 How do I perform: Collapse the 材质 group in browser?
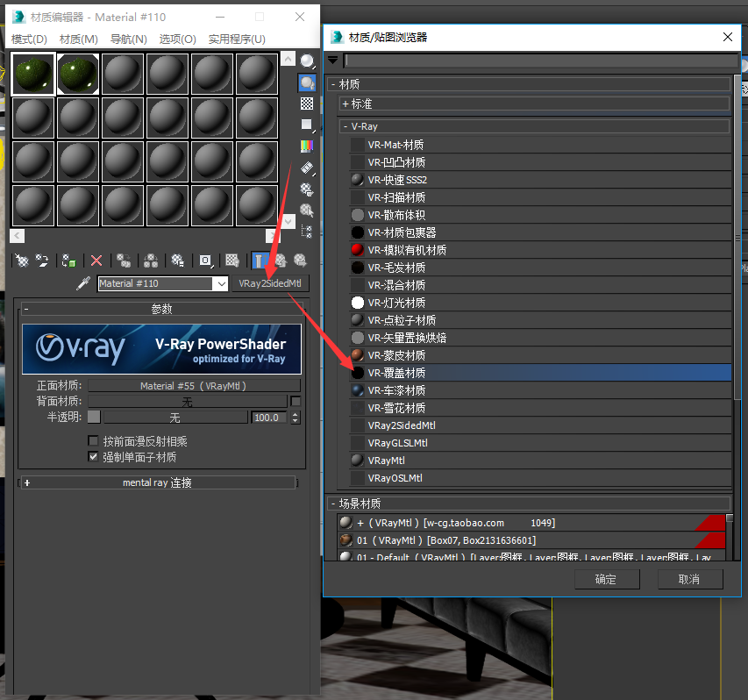(529, 84)
